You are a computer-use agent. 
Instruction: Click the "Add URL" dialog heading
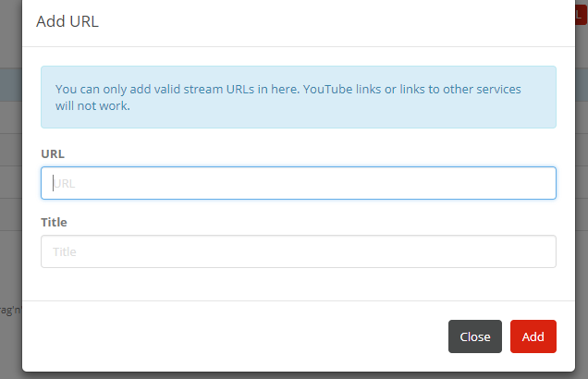pos(67,21)
